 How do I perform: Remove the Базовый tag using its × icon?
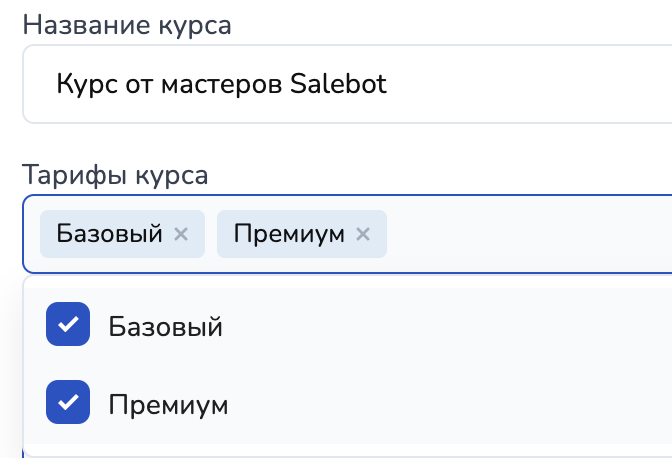point(181,234)
